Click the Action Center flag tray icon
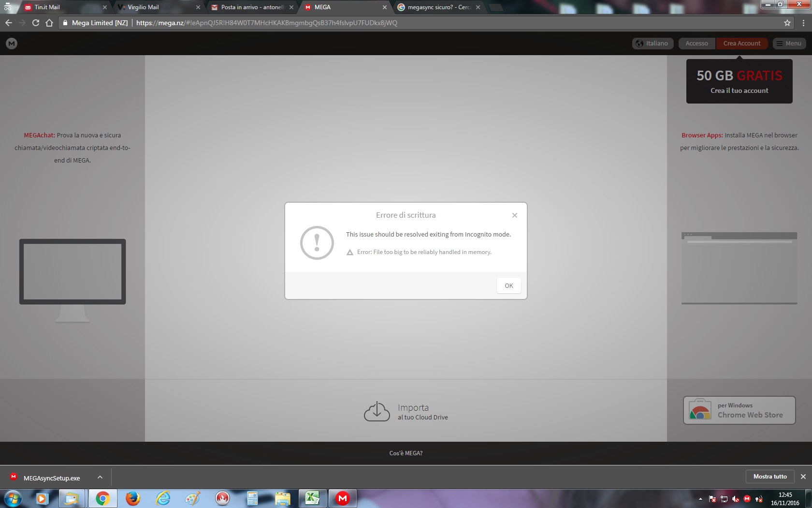Screen dimensions: 812x508 pyautogui.click(x=712, y=499)
